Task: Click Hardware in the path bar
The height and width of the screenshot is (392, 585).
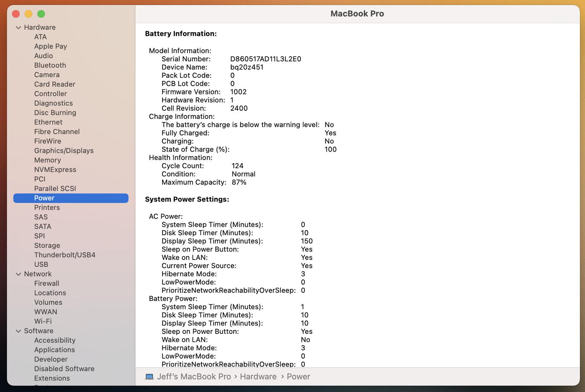Action: pyautogui.click(x=258, y=376)
